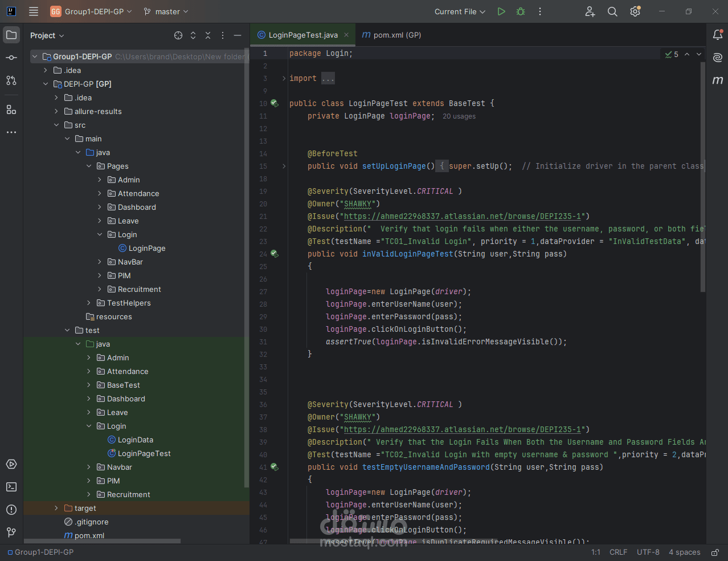Open the Notifications bell panel
The height and width of the screenshot is (561, 728).
point(718,35)
